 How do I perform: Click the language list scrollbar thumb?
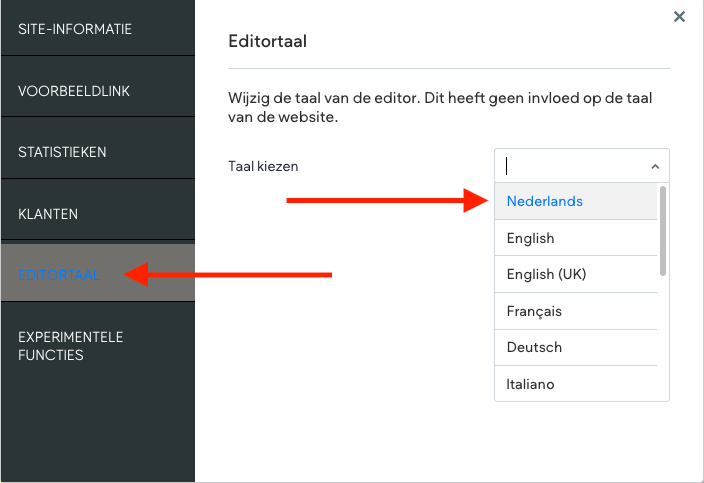coord(662,232)
